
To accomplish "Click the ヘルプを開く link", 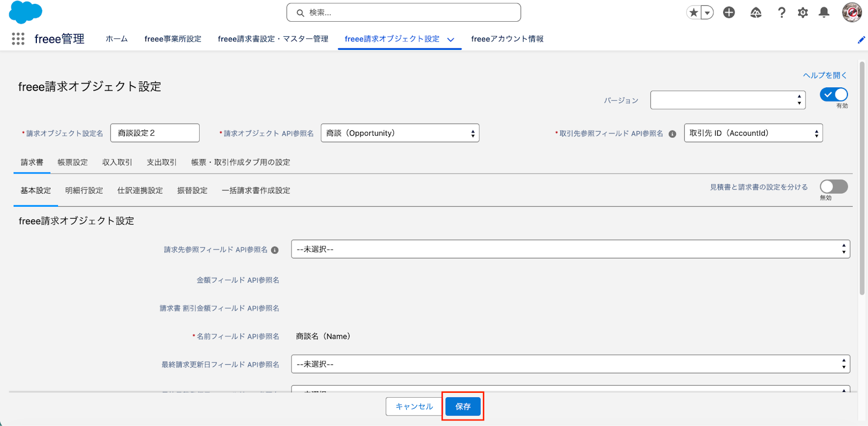I will pos(825,75).
